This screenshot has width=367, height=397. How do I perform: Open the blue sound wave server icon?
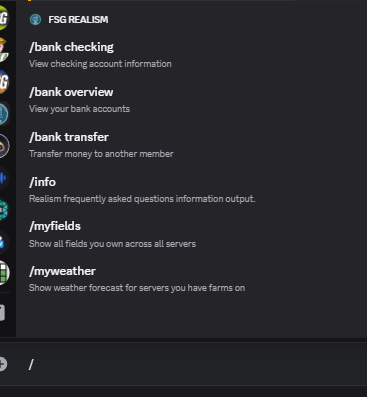click(3, 178)
